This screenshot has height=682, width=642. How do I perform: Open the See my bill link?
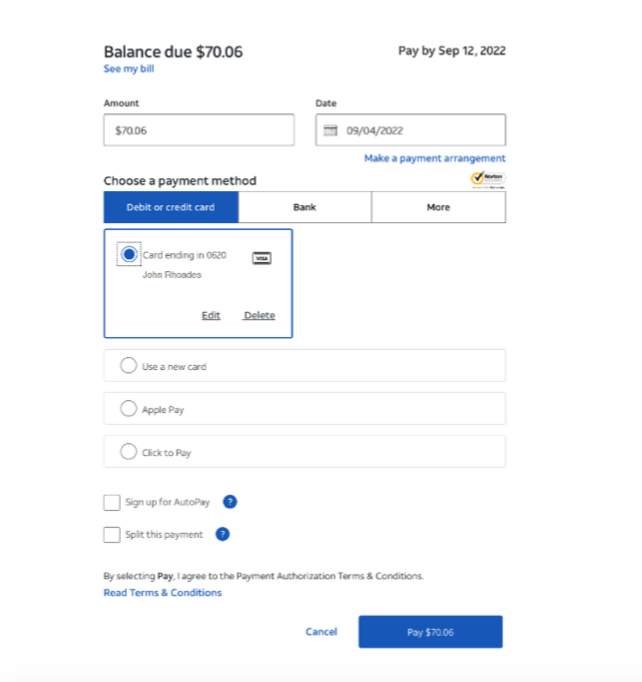(129, 69)
